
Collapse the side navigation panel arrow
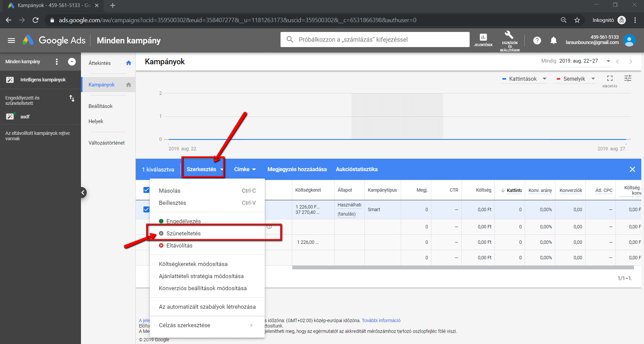pos(83,193)
